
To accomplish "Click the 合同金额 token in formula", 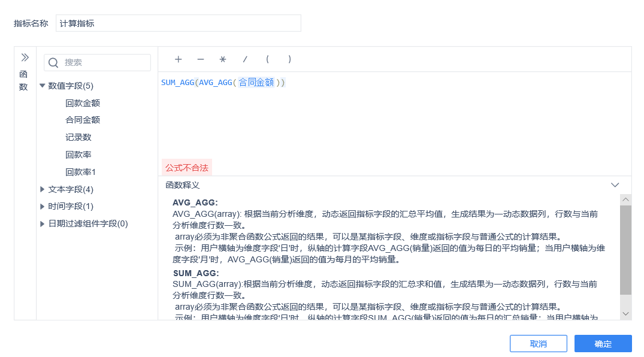I will 256,83.
